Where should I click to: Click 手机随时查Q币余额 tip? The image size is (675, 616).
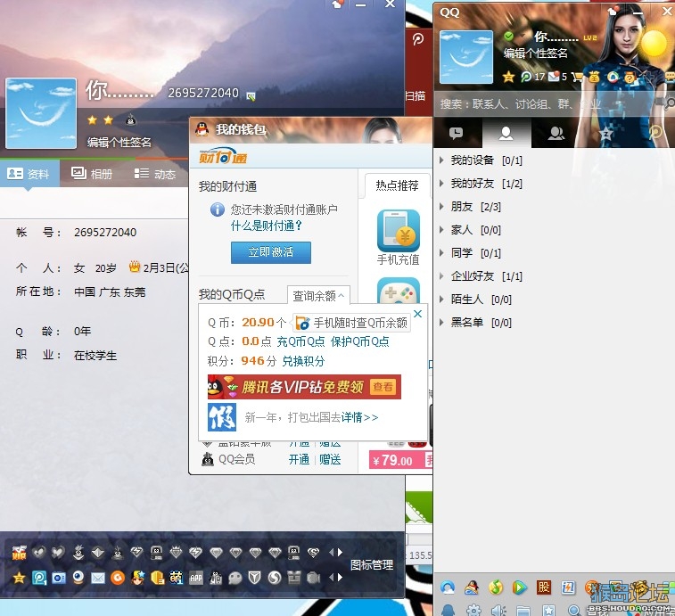(x=351, y=323)
